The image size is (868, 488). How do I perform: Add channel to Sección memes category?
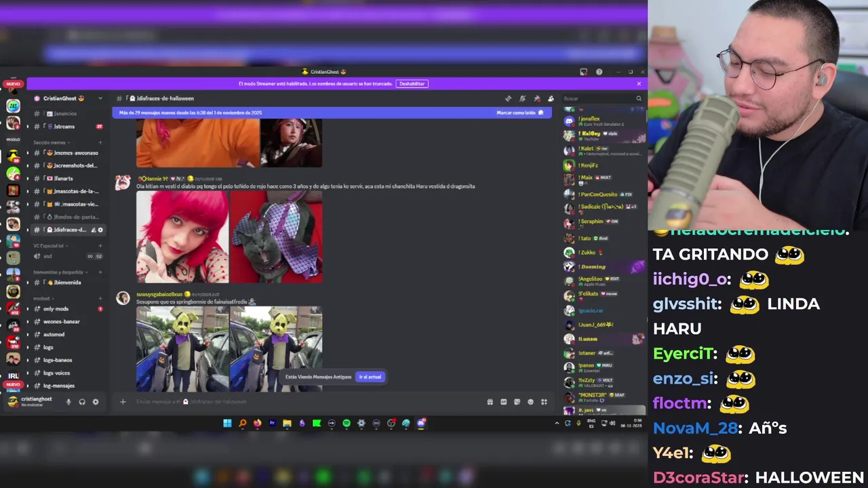click(100, 142)
